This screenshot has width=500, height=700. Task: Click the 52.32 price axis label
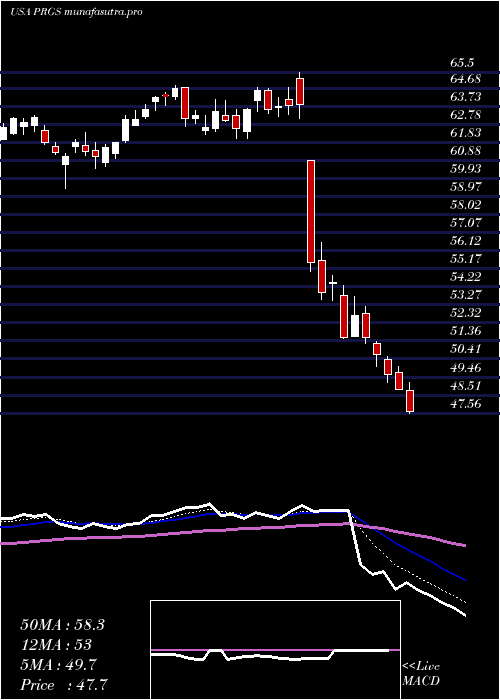[x=466, y=312]
